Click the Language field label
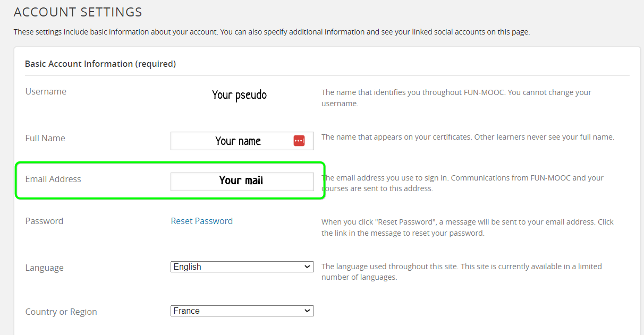 [44, 268]
